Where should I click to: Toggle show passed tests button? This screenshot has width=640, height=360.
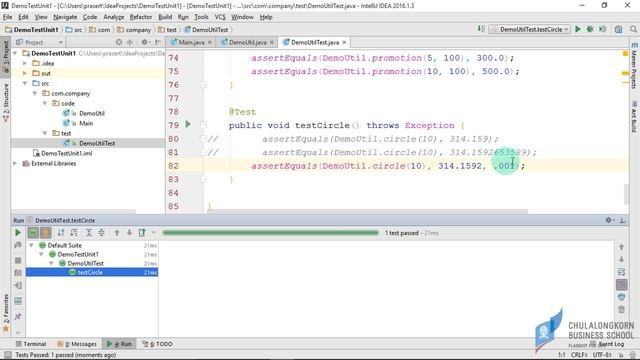click(x=33, y=233)
